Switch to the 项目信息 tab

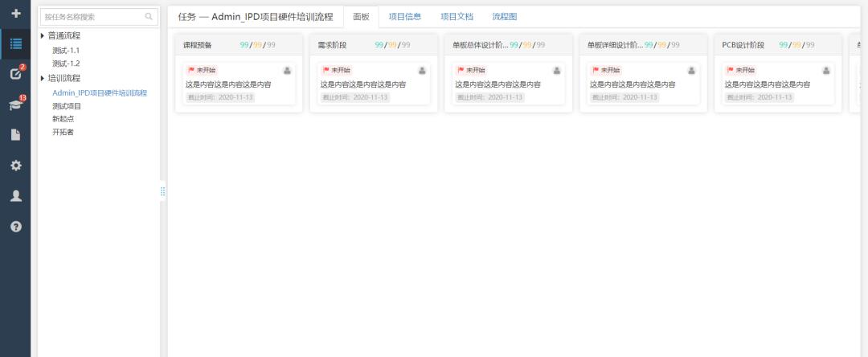pyautogui.click(x=404, y=17)
